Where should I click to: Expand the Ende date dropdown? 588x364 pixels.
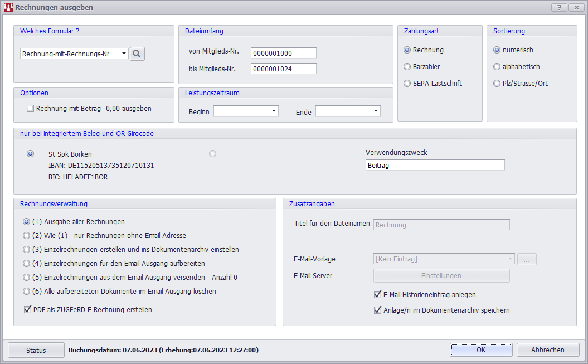point(376,111)
